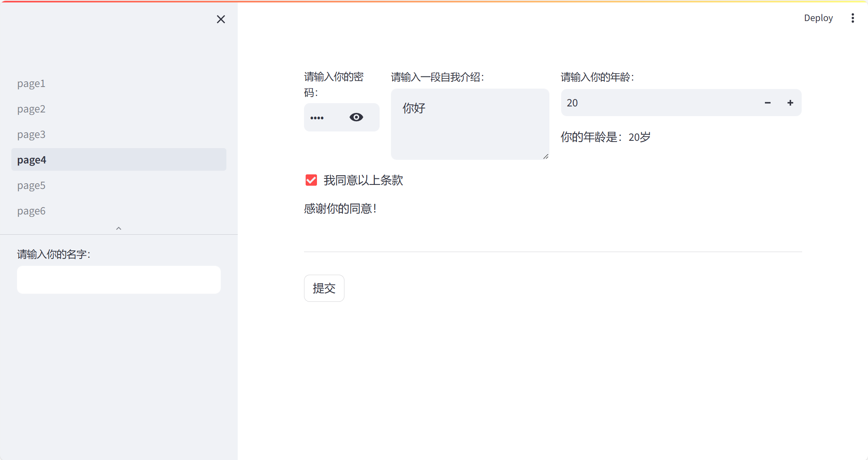Navigate to page2 in sidebar
This screenshot has width=868, height=460.
click(x=31, y=109)
